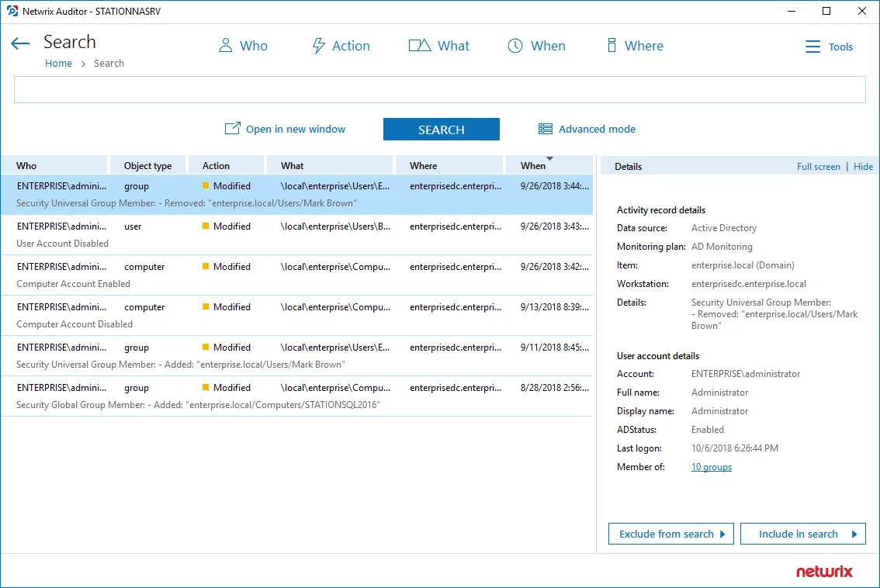Click the Open in new window icon

pyautogui.click(x=232, y=129)
